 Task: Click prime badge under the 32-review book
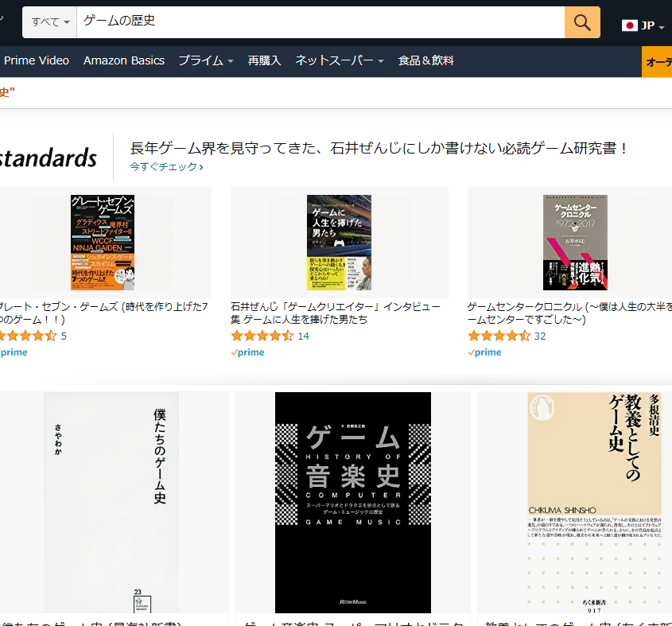(x=484, y=352)
